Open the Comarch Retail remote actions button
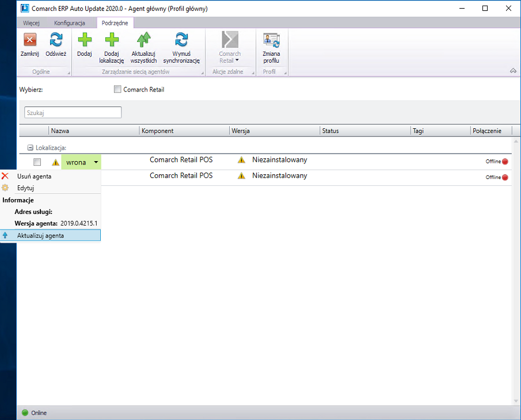 tap(230, 47)
